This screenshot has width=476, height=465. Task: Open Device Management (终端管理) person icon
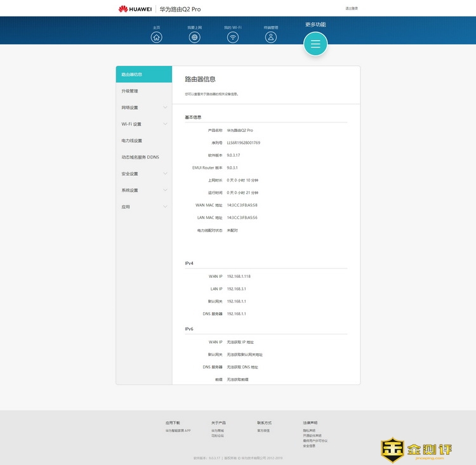[271, 37]
